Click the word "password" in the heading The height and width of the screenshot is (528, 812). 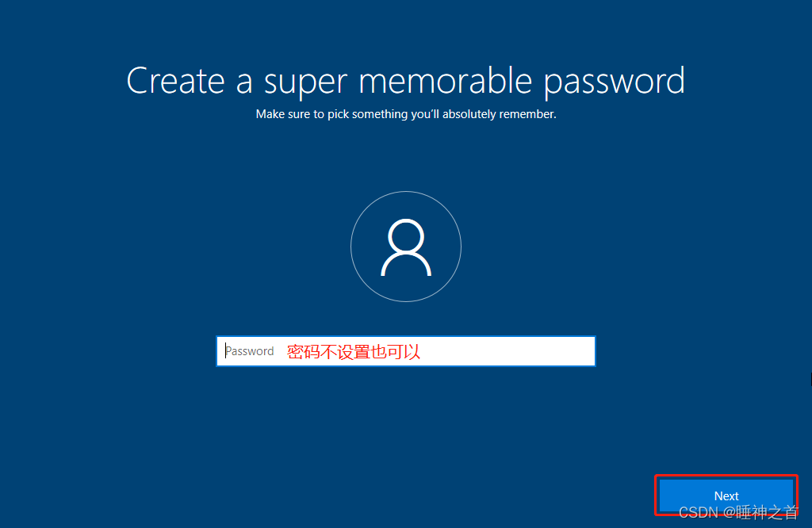point(615,82)
